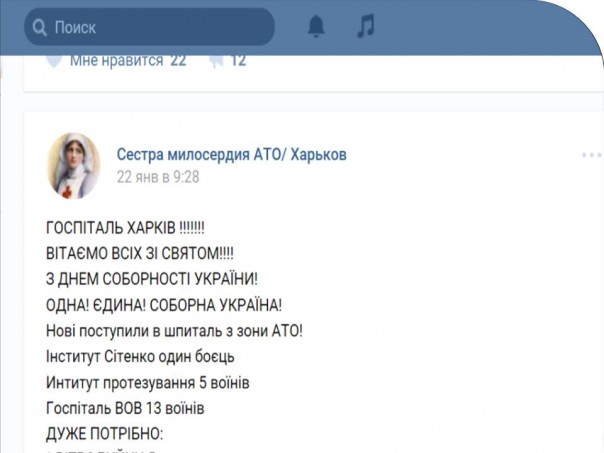Click line Интитут протезування 5 воїнів

click(x=148, y=383)
